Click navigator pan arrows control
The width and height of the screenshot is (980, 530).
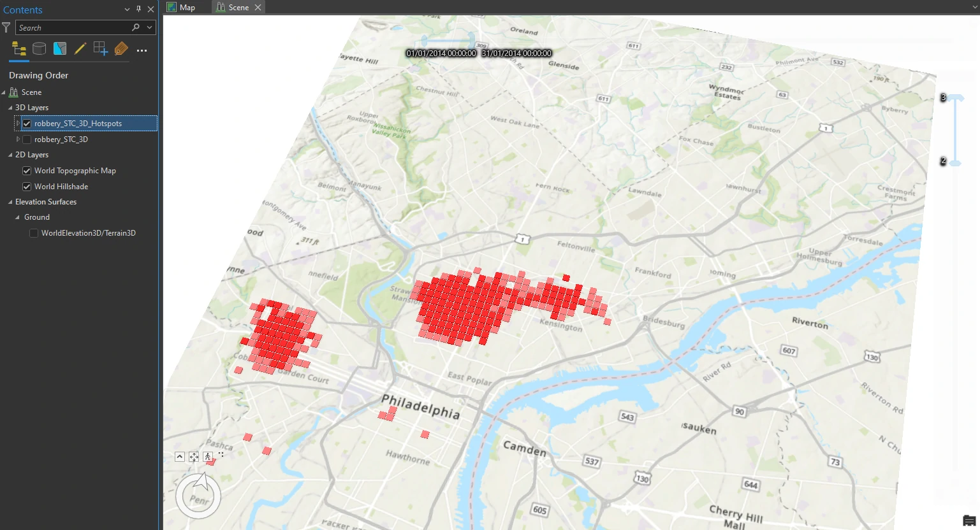click(194, 457)
